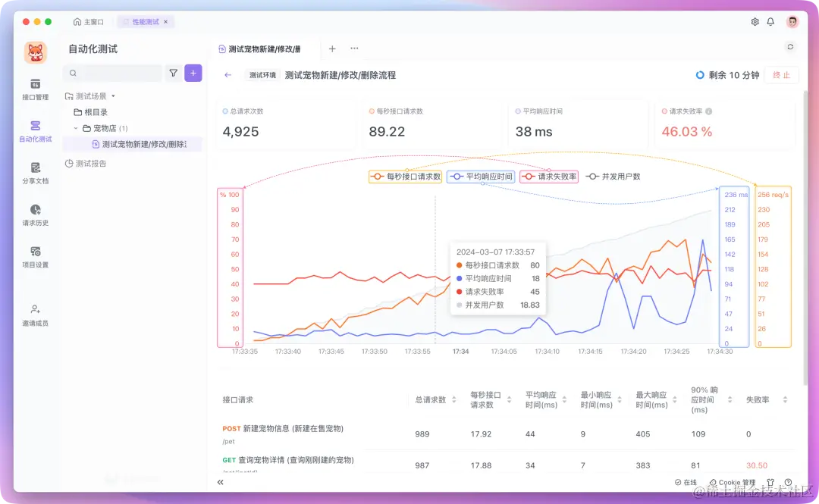
Task: Sort by 最小响应时间(ms) column
Action: coord(620,399)
